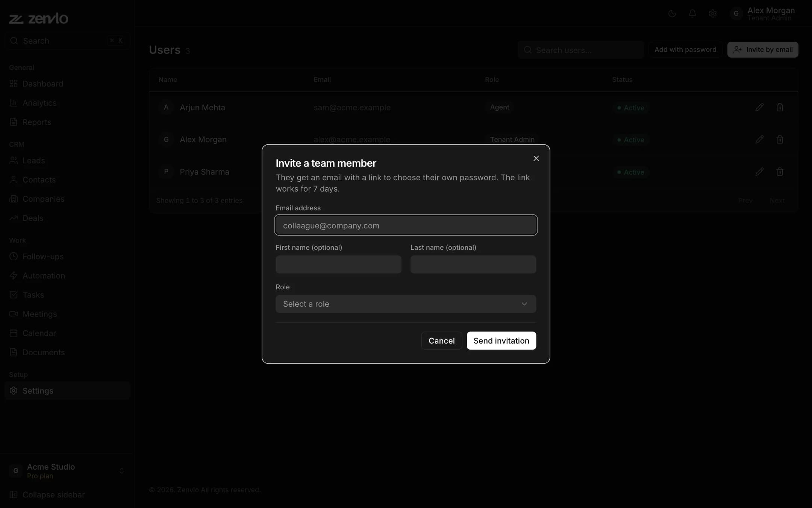This screenshot has width=812, height=508.
Task: Toggle dark mode moon icon
Action: pos(672,14)
